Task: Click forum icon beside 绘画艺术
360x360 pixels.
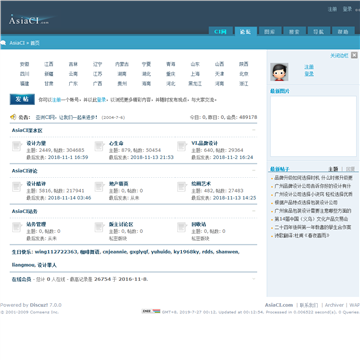Action: point(182,187)
